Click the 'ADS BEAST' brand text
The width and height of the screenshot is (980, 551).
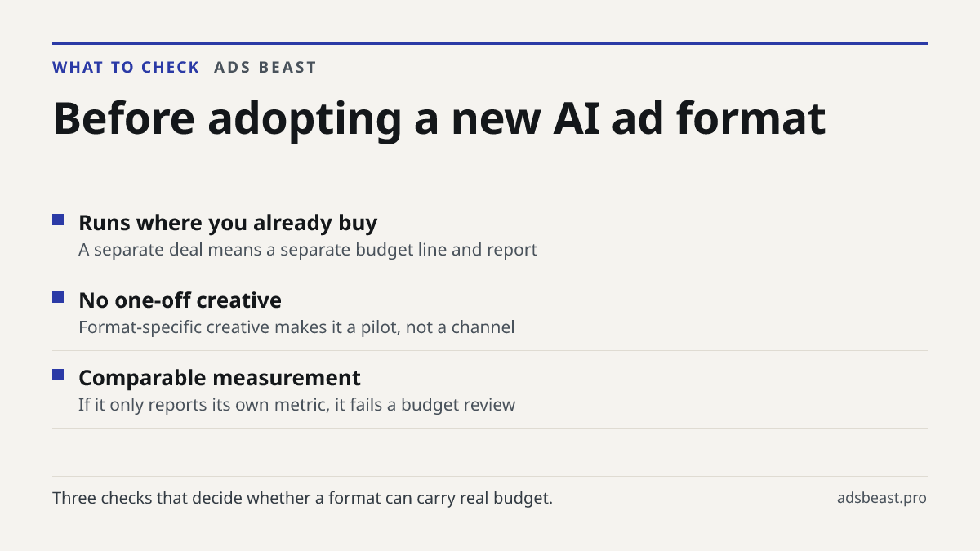[265, 68]
